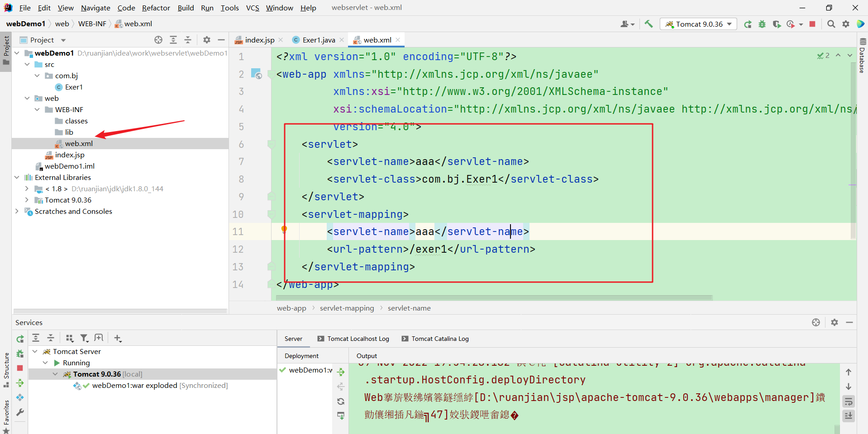Open the VCS menu

coord(253,8)
